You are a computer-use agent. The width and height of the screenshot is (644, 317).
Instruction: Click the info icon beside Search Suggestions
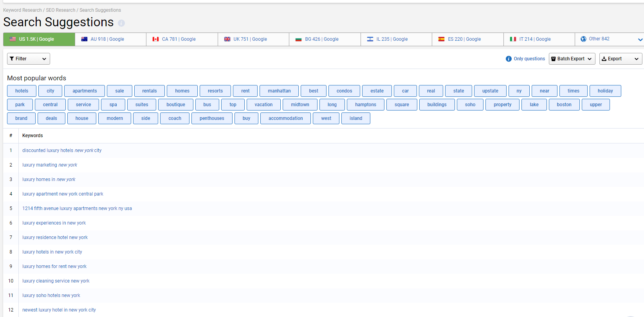[x=121, y=23]
